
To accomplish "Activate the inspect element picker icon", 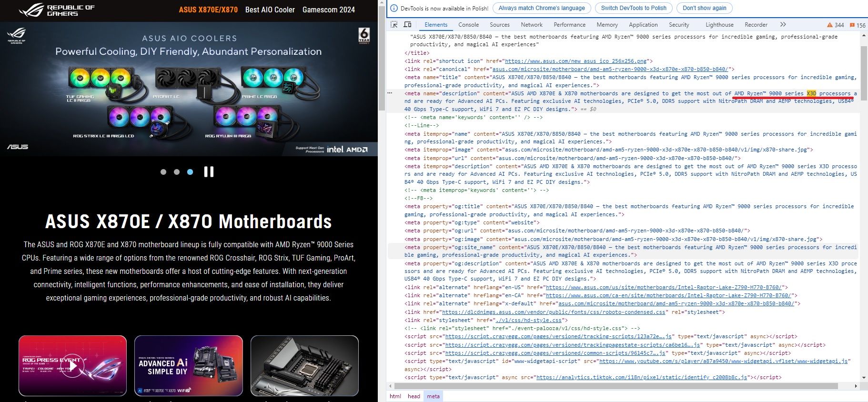I will [x=394, y=25].
